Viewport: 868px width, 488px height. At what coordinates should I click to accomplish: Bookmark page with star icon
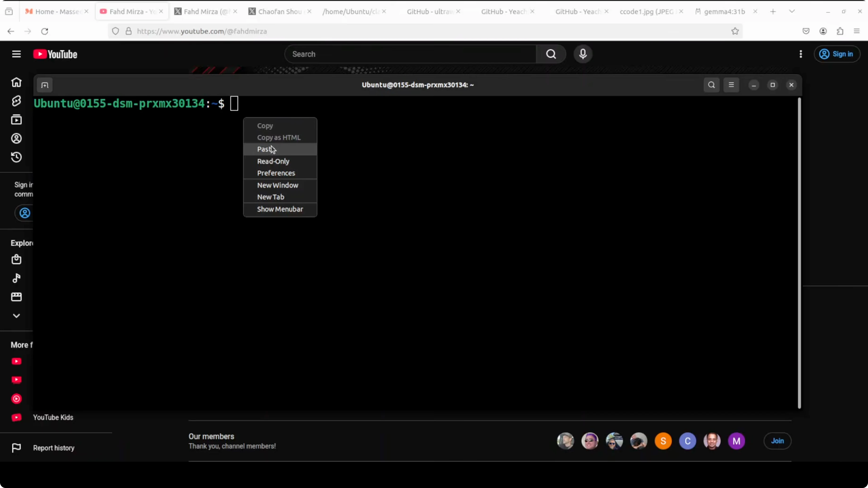tap(735, 31)
